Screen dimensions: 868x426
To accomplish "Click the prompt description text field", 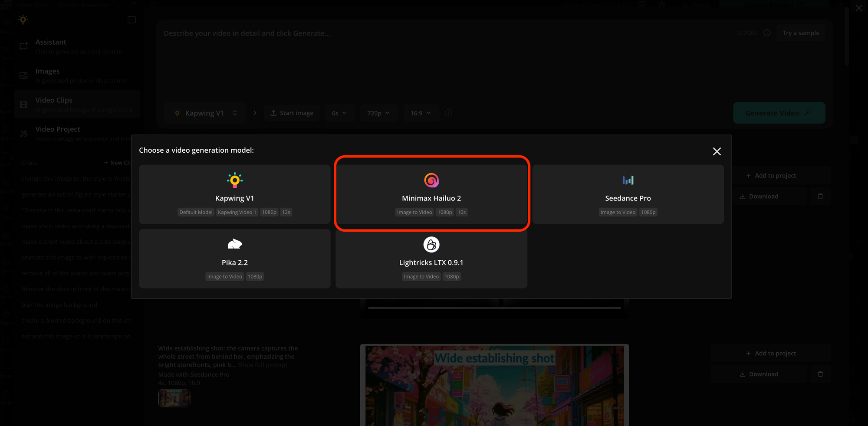I will click(434, 61).
